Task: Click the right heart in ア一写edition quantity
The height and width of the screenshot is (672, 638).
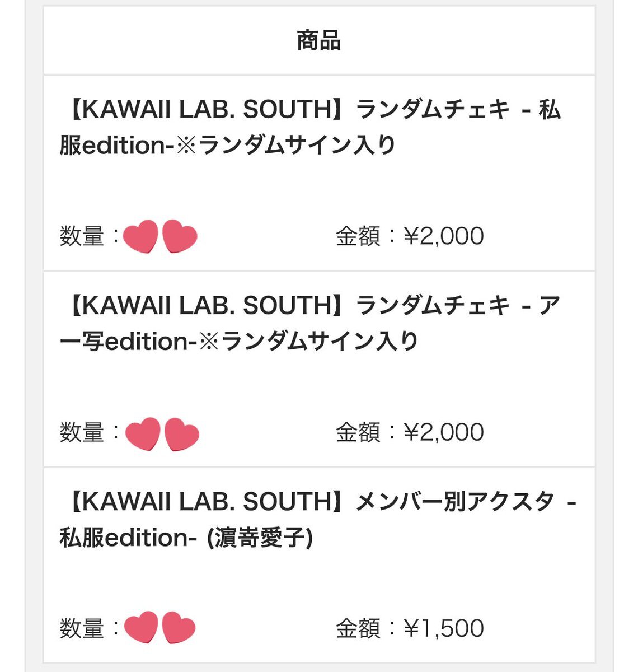Action: (x=182, y=434)
